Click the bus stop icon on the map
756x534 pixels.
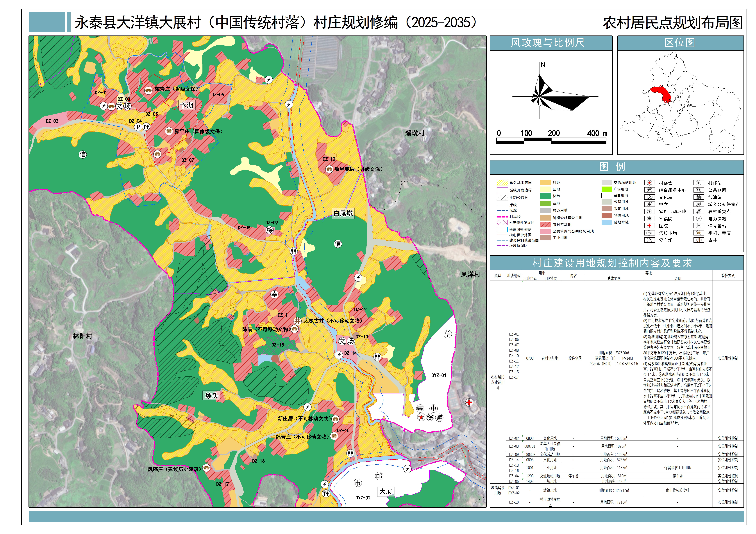(x=420, y=408)
